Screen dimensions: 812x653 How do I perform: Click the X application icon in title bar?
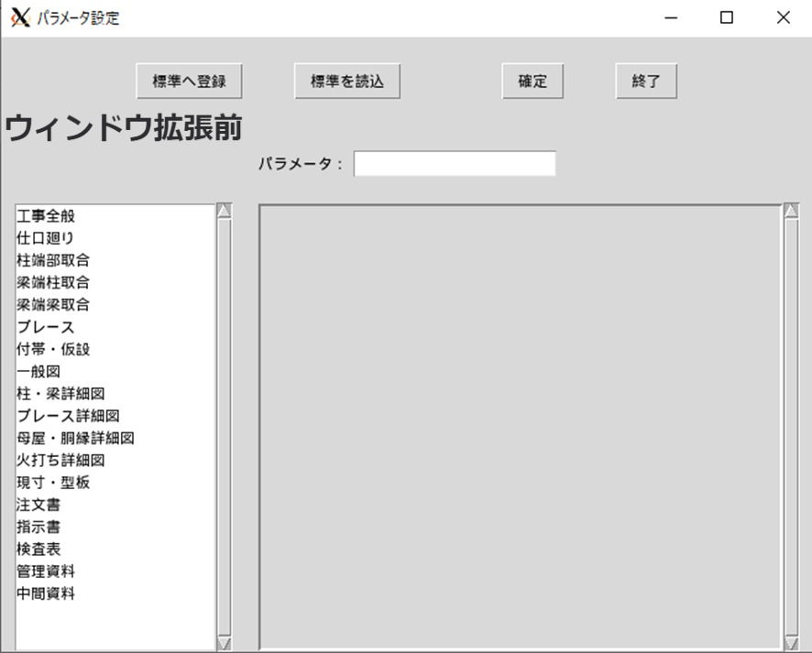[x=20, y=17]
